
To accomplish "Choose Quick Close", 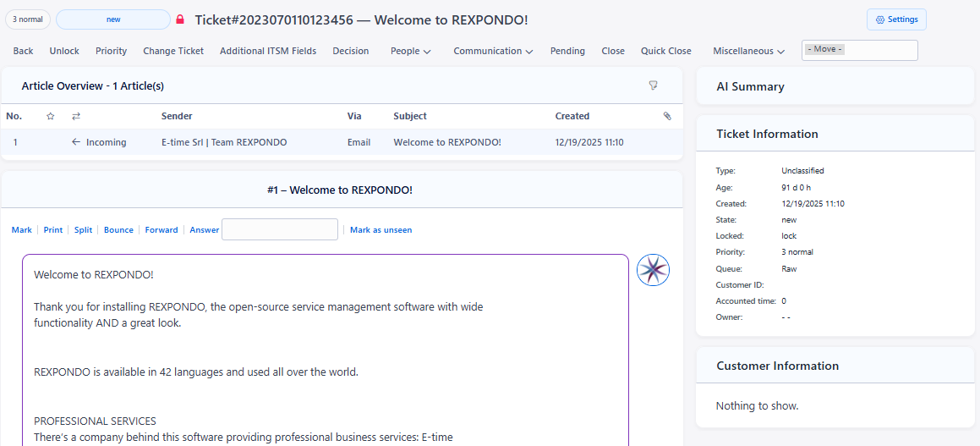I will pyautogui.click(x=665, y=52).
